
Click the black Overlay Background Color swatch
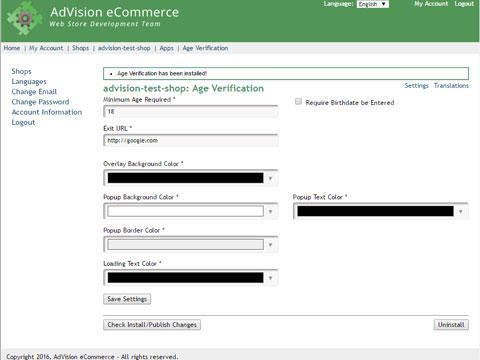[185, 178]
